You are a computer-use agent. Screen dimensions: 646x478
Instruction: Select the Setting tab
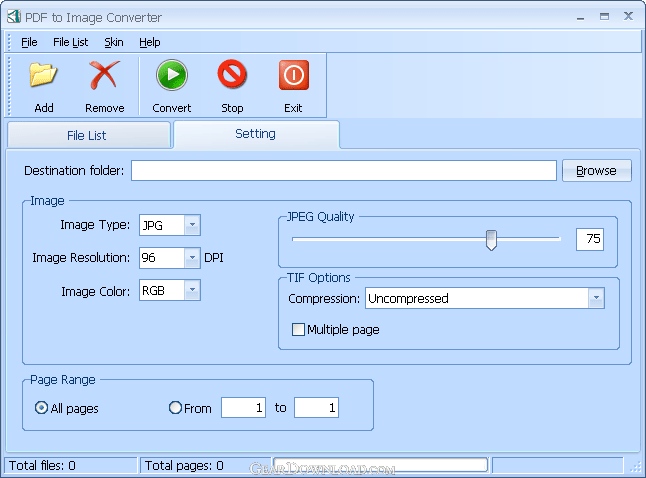(x=256, y=134)
